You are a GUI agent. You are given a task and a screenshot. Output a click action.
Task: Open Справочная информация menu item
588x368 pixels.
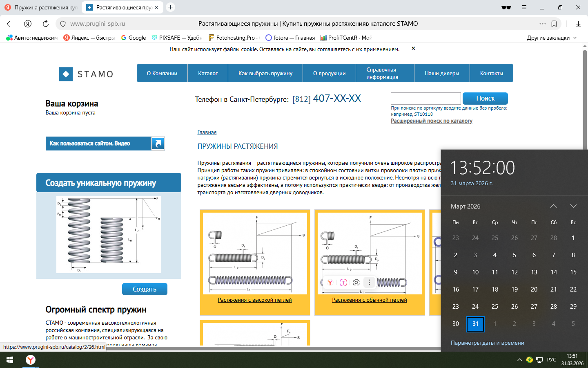385,73
